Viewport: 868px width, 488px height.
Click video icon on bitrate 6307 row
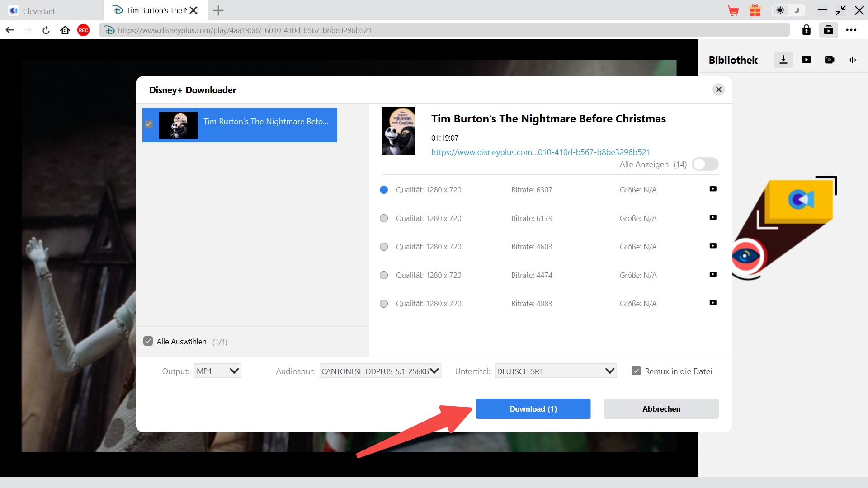(x=713, y=189)
